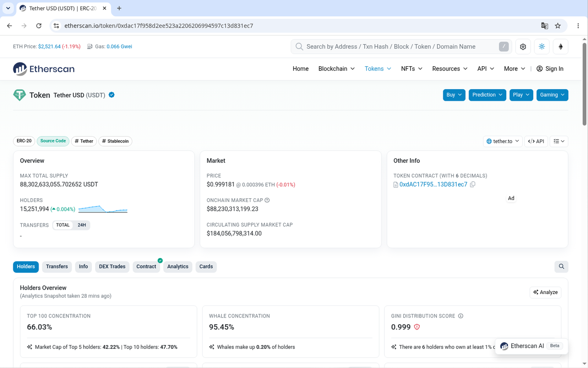
Task: Expand the tether.to links dropdown
Action: [x=503, y=141]
